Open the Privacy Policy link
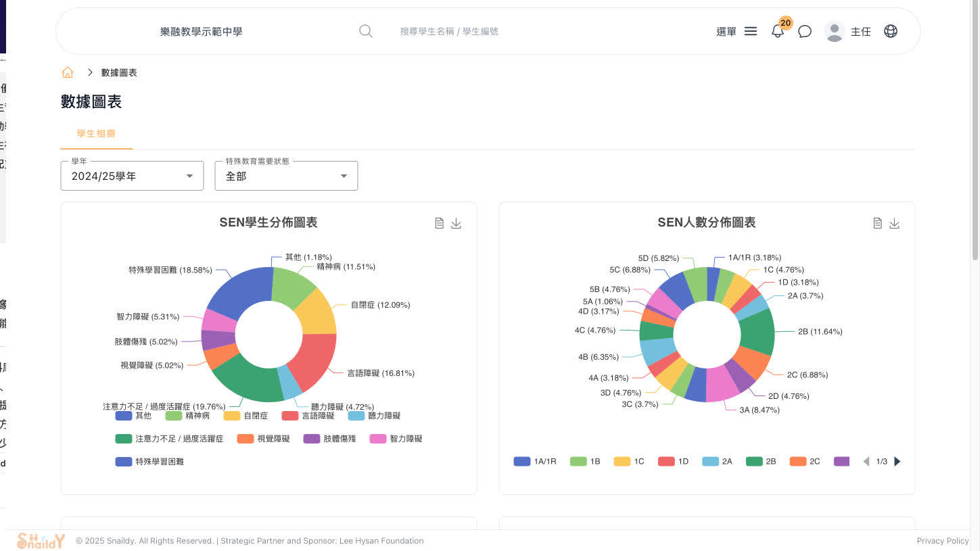Image resolution: width=980 pixels, height=551 pixels. (x=943, y=541)
